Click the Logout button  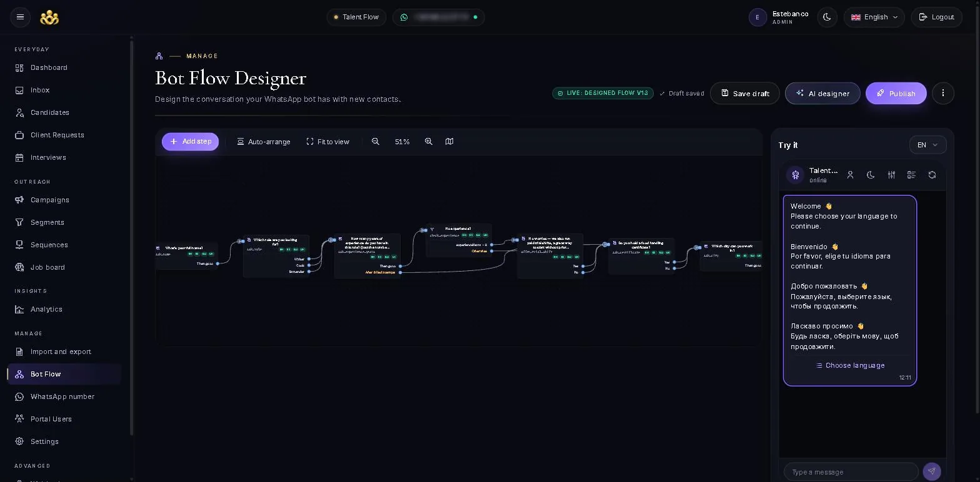936,17
